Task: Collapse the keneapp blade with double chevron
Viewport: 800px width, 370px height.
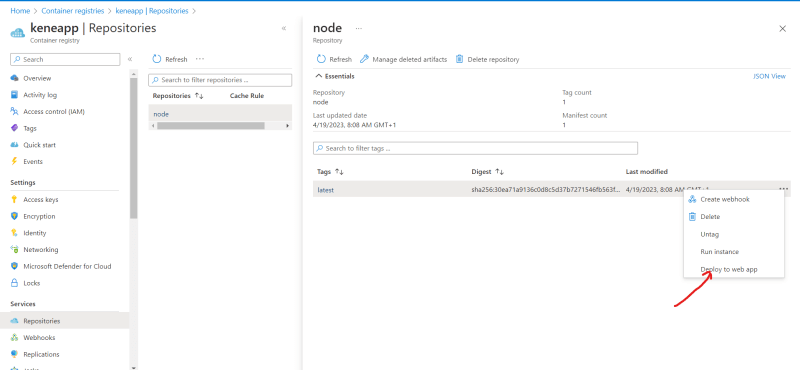Action: [284, 28]
